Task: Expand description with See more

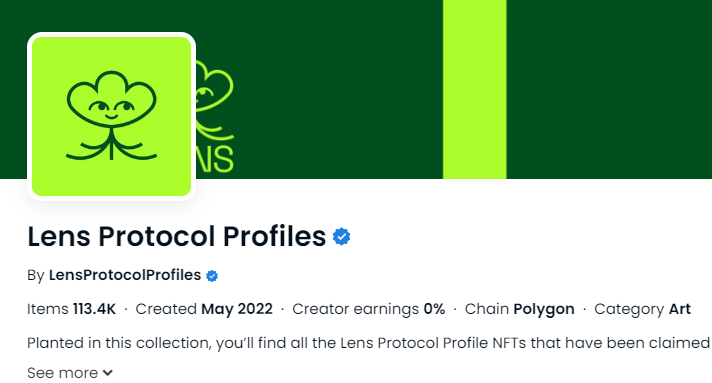Action: 70,373
